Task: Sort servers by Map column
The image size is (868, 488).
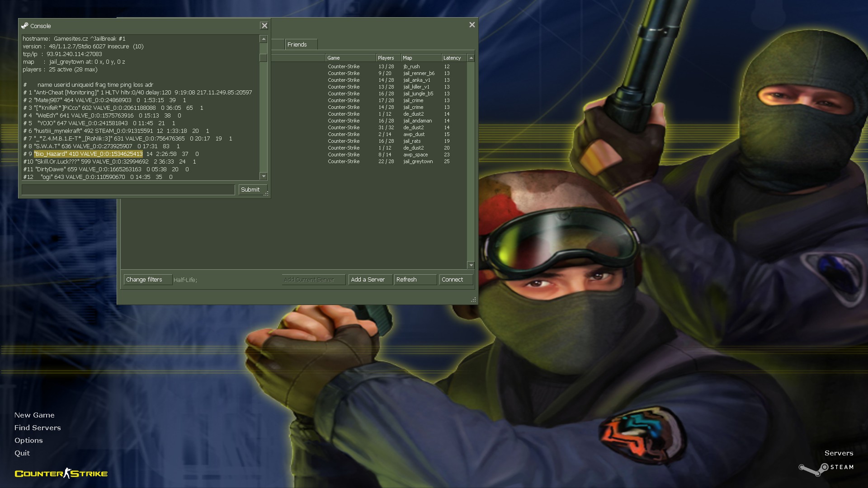Action: point(421,58)
